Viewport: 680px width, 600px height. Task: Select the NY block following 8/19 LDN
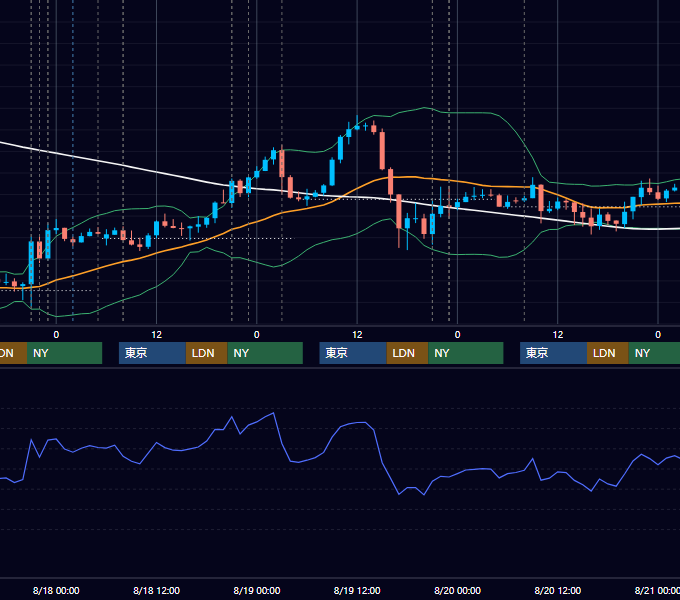pos(465,353)
